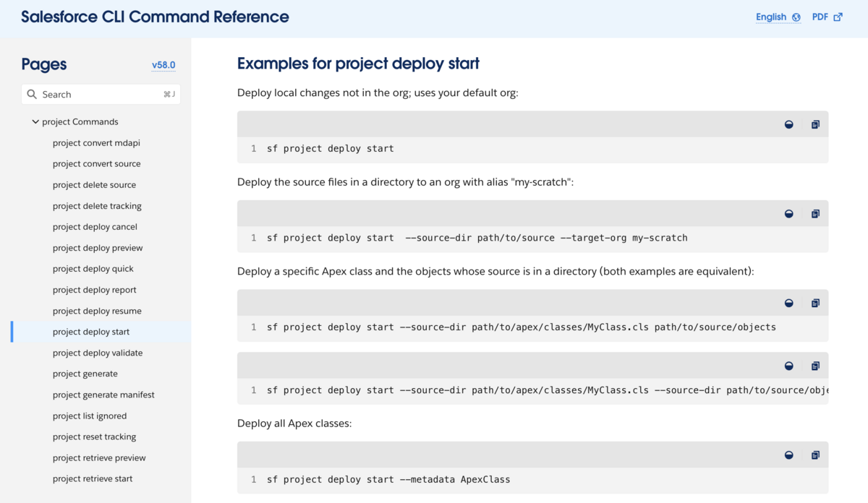Toggle theme on the my-scratch code block
Image resolution: width=868 pixels, height=503 pixels.
(788, 213)
